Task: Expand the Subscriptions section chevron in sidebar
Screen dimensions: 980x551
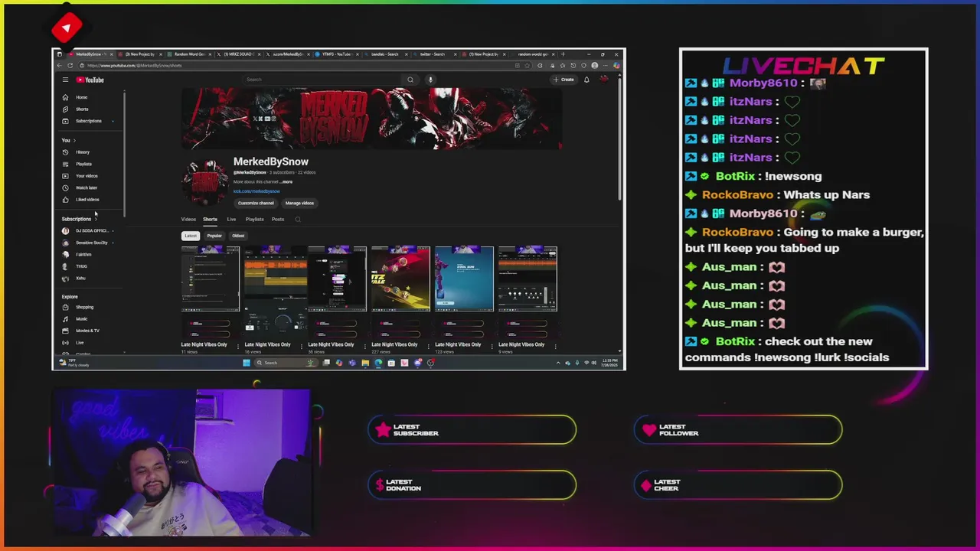Action: coord(96,219)
